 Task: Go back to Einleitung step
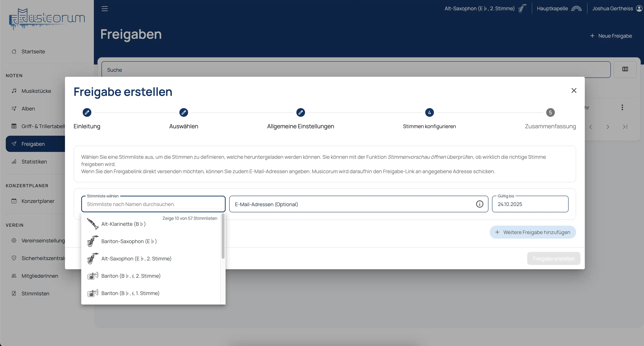pyautogui.click(x=87, y=113)
